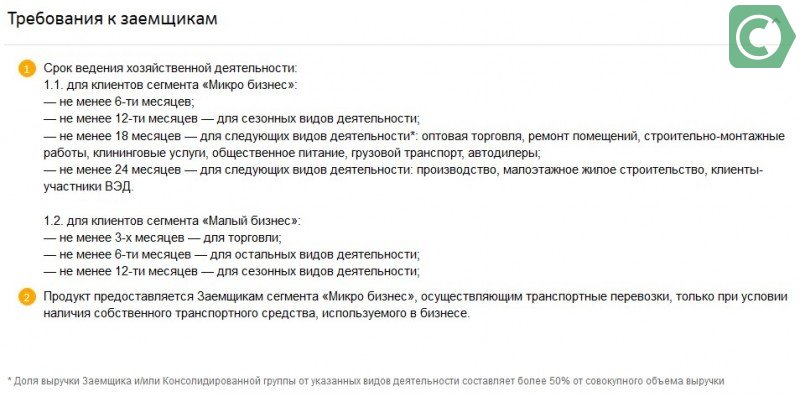This screenshot has height=397, width=800.
Task: Click the first "не менее 6-ти месяцев;" line
Action: coord(119,102)
